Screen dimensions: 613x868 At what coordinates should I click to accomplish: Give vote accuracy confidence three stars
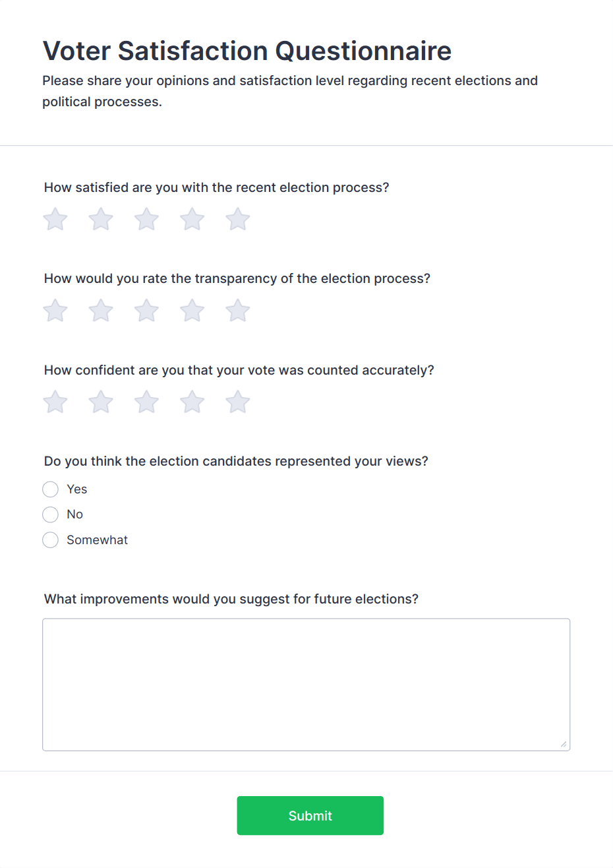[x=146, y=402]
